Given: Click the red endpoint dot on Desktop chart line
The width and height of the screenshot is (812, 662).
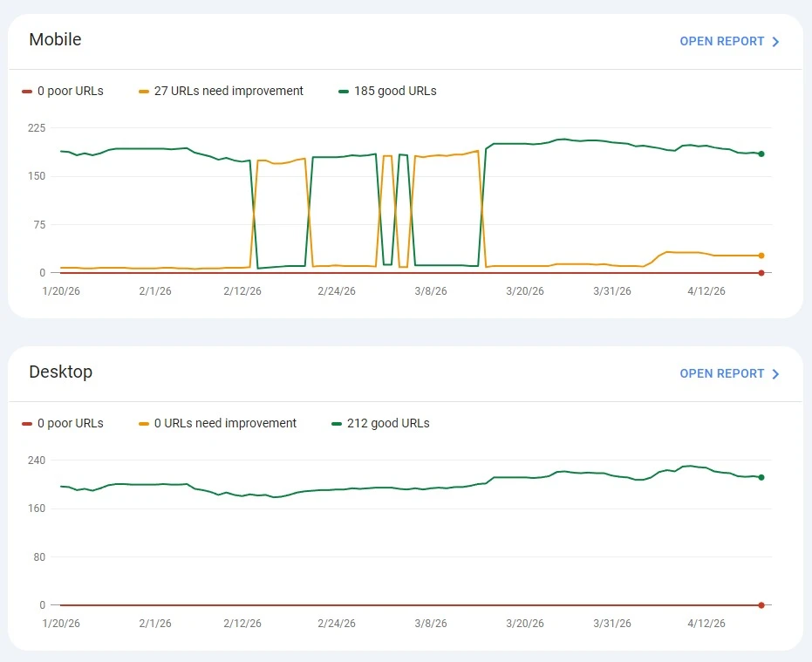Looking at the screenshot, I should pyautogui.click(x=761, y=604).
